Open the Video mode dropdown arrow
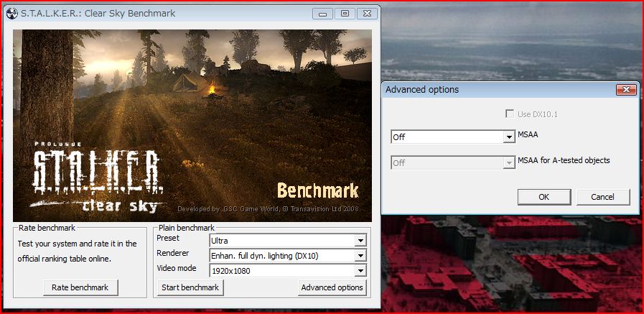This screenshot has width=644, height=314. 360,271
